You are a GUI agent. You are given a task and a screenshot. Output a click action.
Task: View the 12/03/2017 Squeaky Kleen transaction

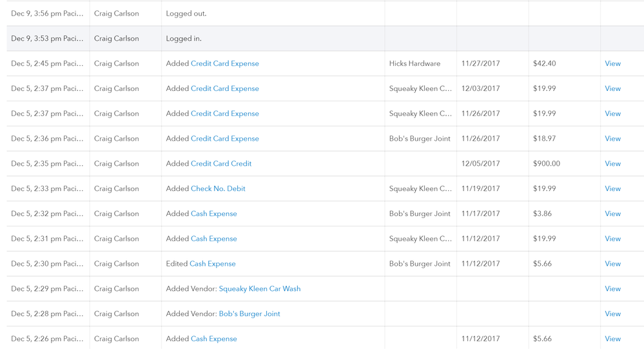612,89
